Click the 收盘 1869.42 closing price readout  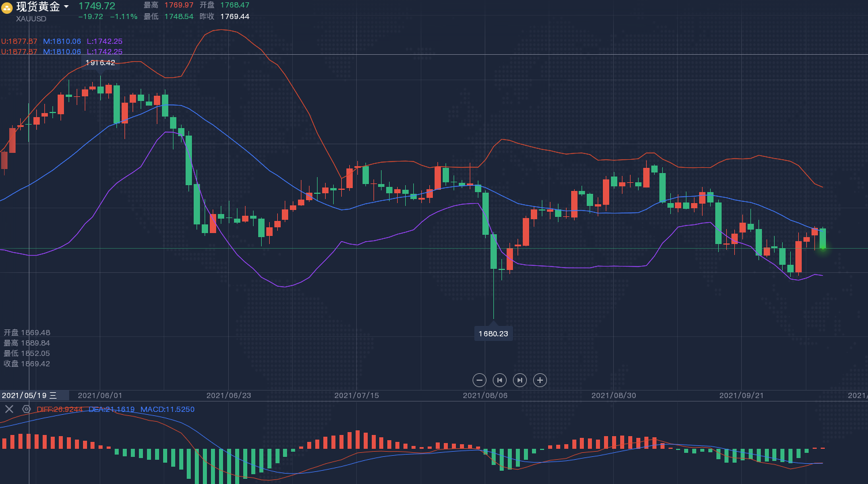click(27, 363)
